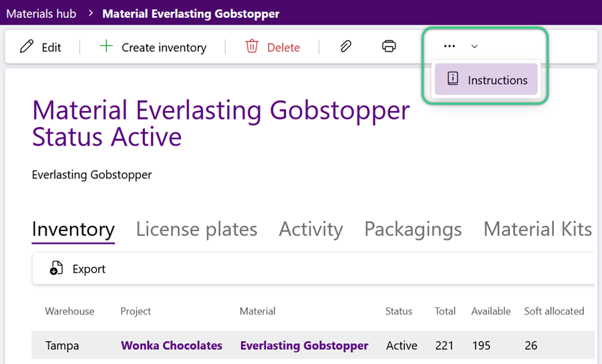Collapse the toolbar overflow chevron
The width and height of the screenshot is (602, 364).
coord(474,47)
